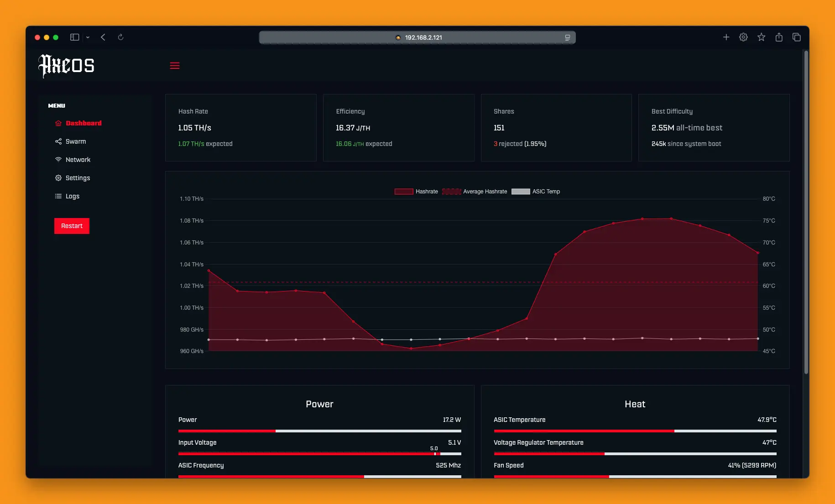Click the WiFi icon next to Network
This screenshot has height=504, width=835.
(x=58, y=160)
